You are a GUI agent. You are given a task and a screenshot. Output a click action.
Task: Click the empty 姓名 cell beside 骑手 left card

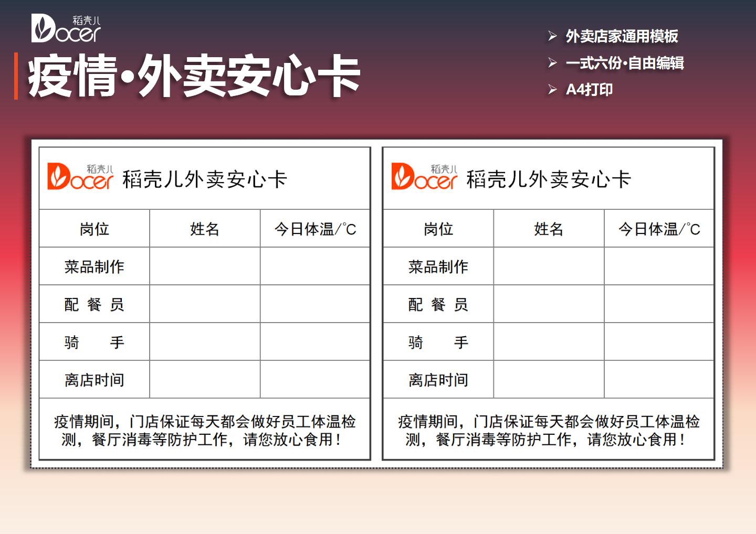click(x=204, y=341)
